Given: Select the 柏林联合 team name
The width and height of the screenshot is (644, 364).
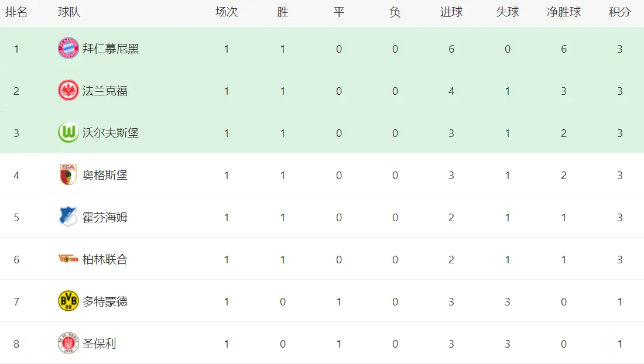Looking at the screenshot, I should (x=105, y=259).
